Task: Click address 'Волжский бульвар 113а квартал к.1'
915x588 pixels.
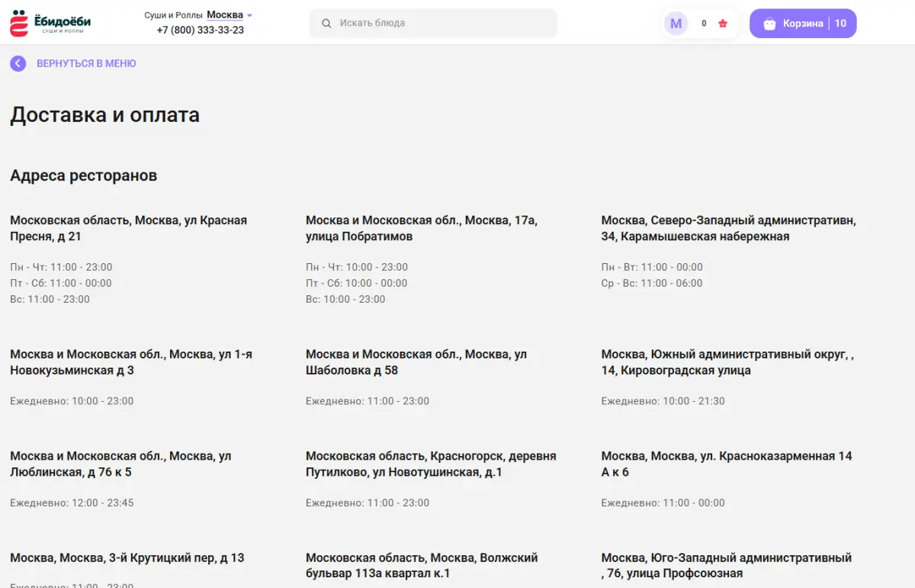Action: click(x=422, y=566)
